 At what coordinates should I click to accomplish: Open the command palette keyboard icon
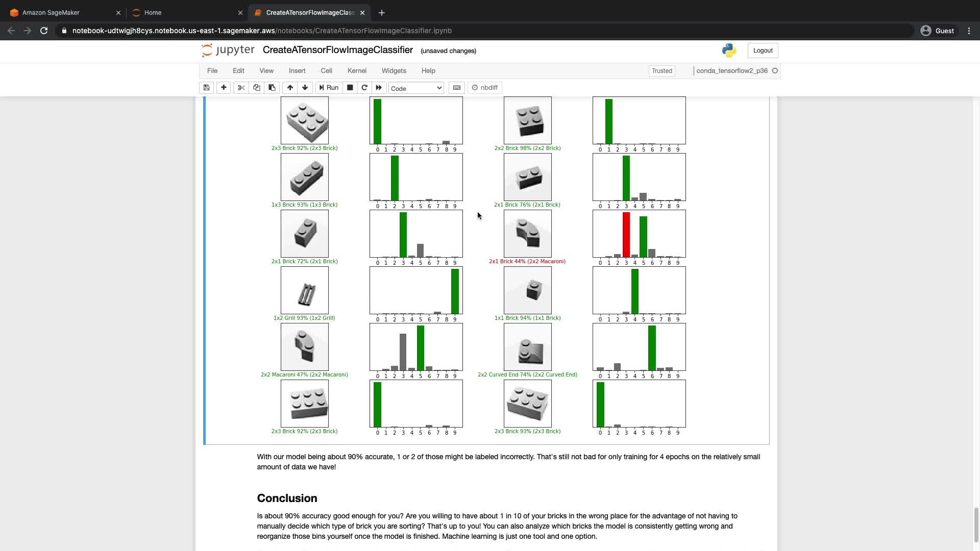pyautogui.click(x=457, y=88)
